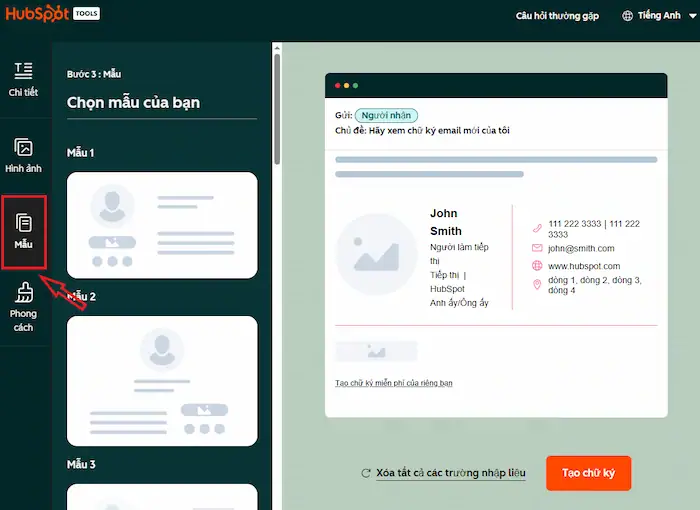The image size is (700, 510).
Task: Open the Tiếng Anh language dropdown
Action: (659, 16)
